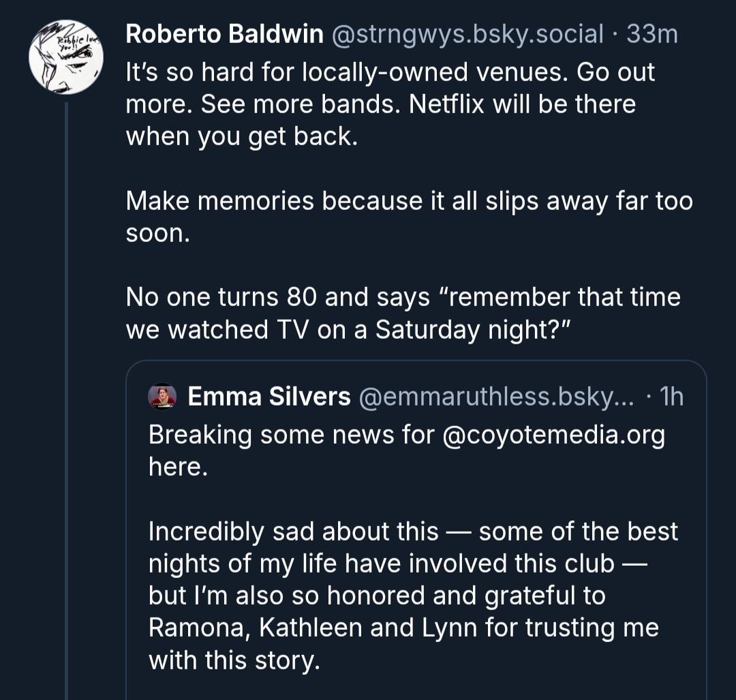Follow the @coyotemedia.org mention link
736x700 pixels.
[x=553, y=434]
